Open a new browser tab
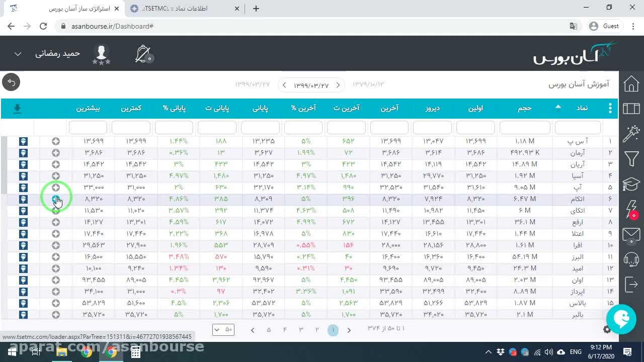The width and height of the screenshot is (644, 362). [256, 9]
